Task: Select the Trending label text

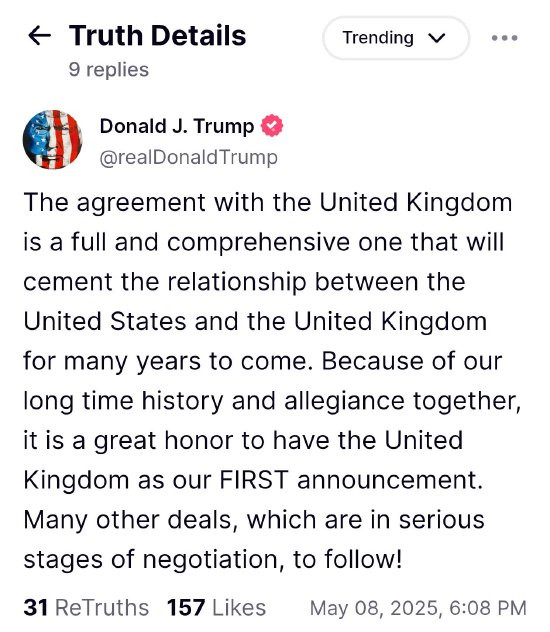Action: pos(378,38)
